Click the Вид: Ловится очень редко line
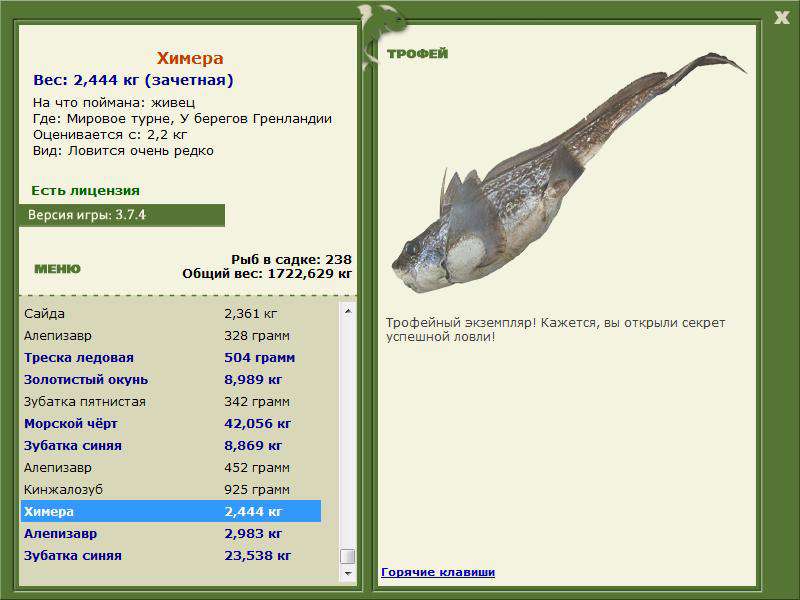Screen dimensions: 800x600 [x=123, y=151]
